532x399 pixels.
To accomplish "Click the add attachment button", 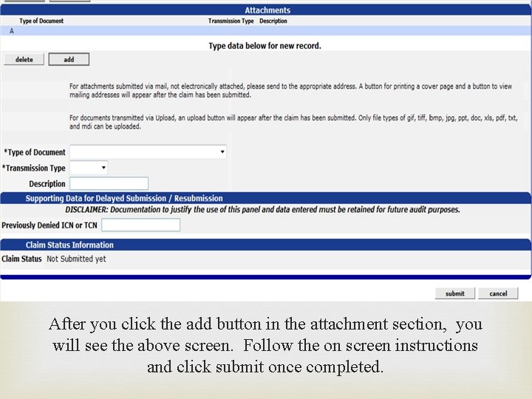I will coord(69,59).
